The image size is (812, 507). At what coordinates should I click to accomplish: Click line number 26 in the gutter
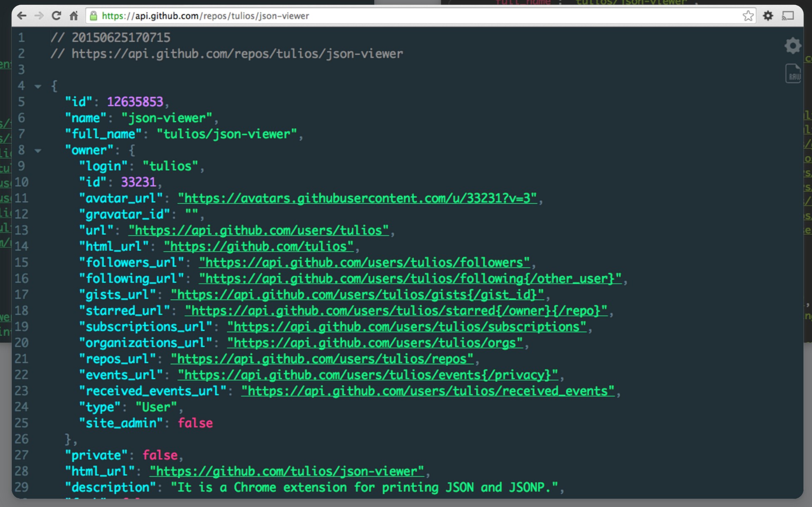point(21,439)
